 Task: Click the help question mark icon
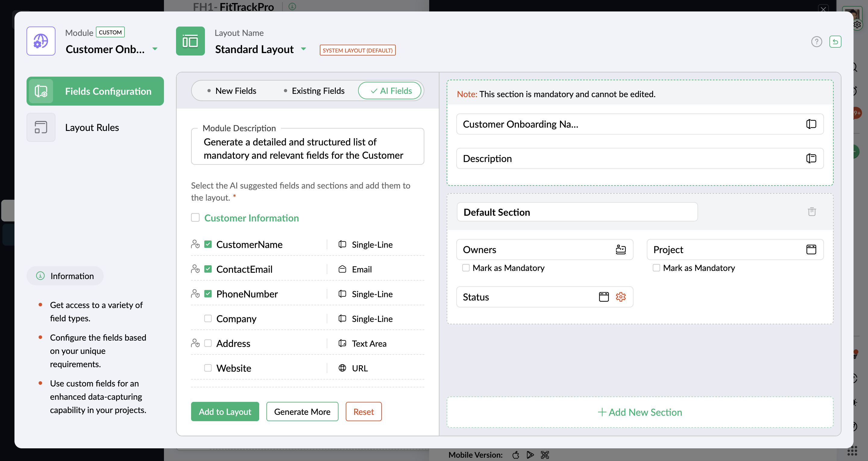tap(816, 42)
